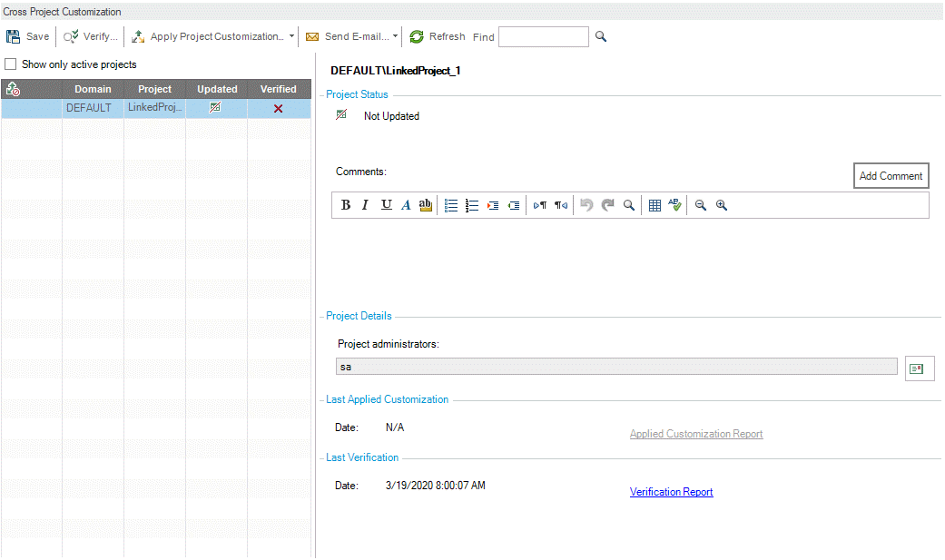Expand the Send E-mail dropdown arrow
945x560 pixels.
(395, 37)
